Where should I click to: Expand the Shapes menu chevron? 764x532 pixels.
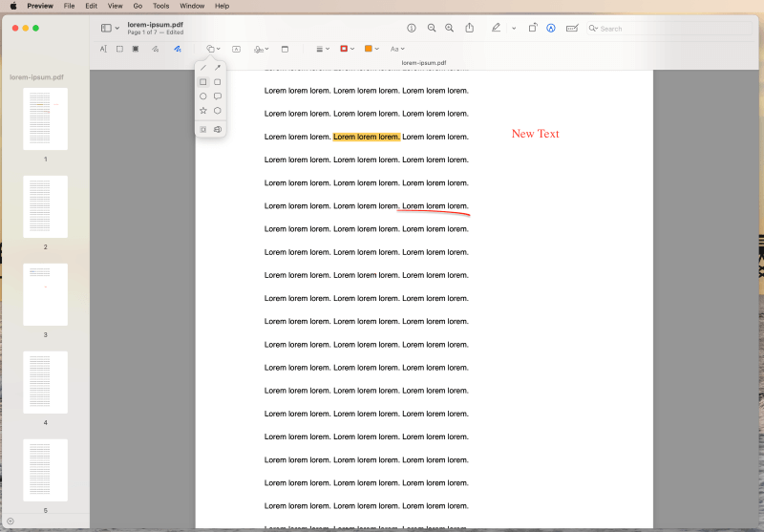(219, 49)
